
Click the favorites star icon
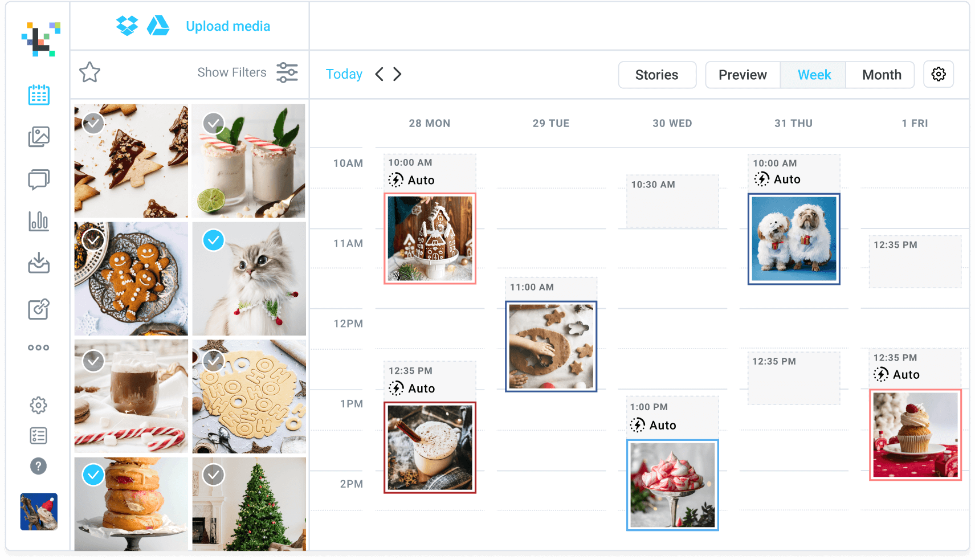(89, 72)
